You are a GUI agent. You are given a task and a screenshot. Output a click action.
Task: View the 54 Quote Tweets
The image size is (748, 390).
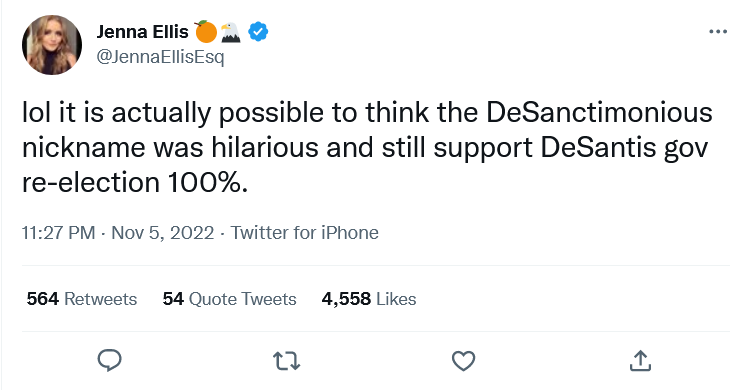coord(229,299)
